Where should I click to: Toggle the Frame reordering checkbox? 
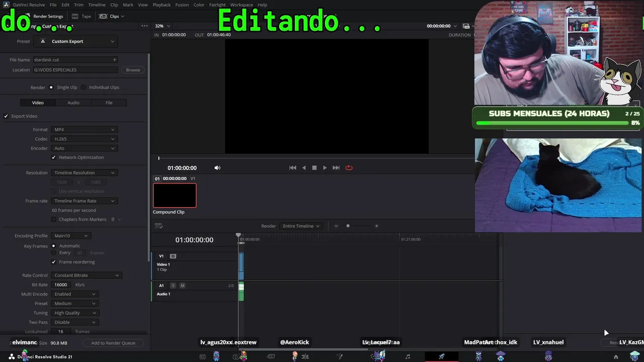click(x=54, y=262)
